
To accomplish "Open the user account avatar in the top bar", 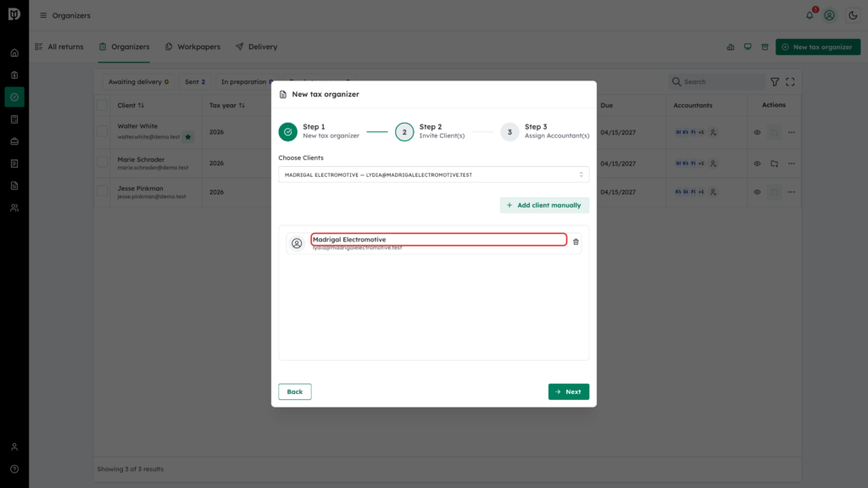I will click(x=829, y=15).
